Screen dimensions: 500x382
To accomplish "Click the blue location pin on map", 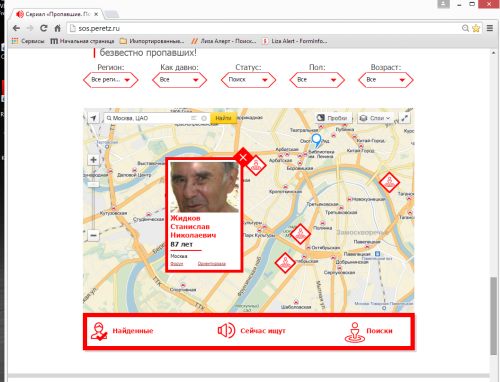I will pos(316,140).
